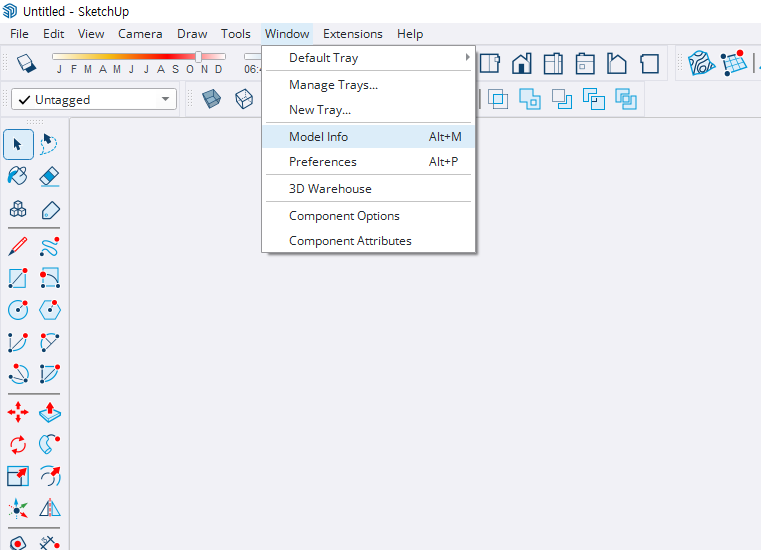Open the Help menu
The height and width of the screenshot is (550, 761).
click(x=410, y=34)
